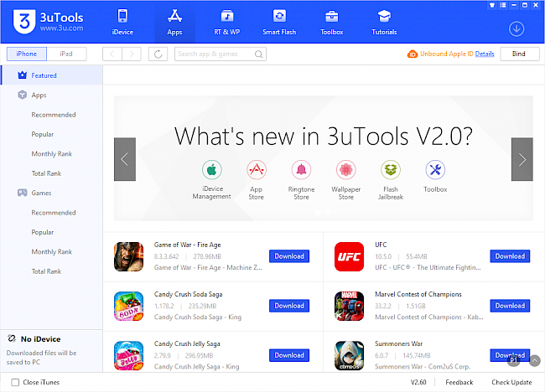Click the Summoners War title text

click(398, 343)
